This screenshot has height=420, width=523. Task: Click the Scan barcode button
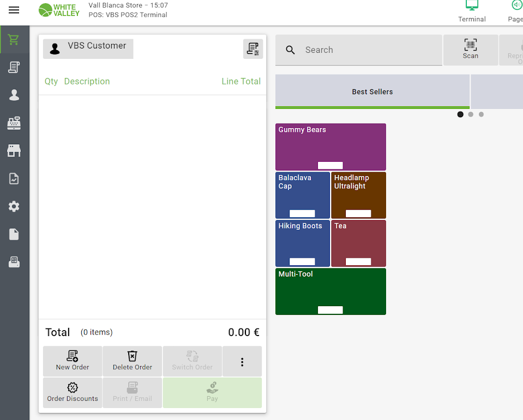coord(470,50)
